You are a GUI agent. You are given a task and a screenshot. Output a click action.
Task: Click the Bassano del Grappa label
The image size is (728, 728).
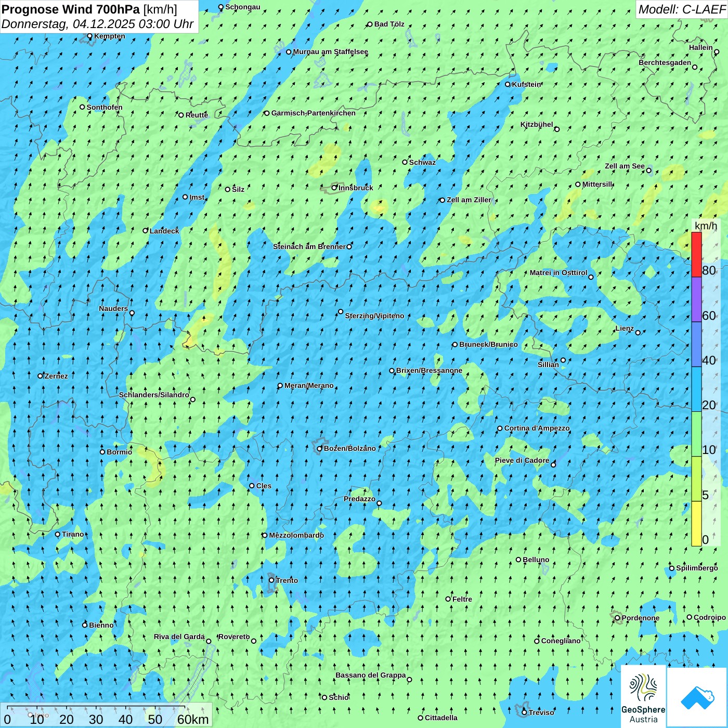coord(371,675)
